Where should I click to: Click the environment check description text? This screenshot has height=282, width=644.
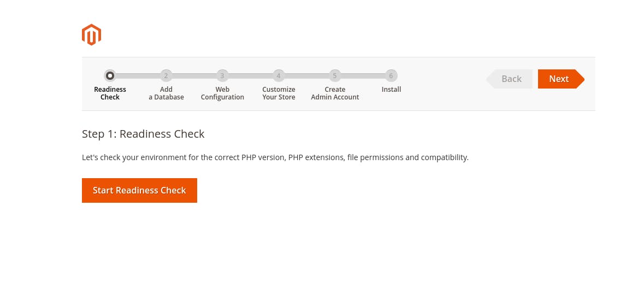[x=275, y=157]
